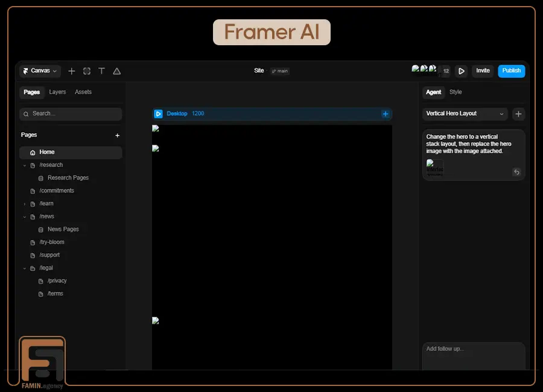Open the /privacy page
This screenshot has height=392, width=543.
click(x=57, y=281)
